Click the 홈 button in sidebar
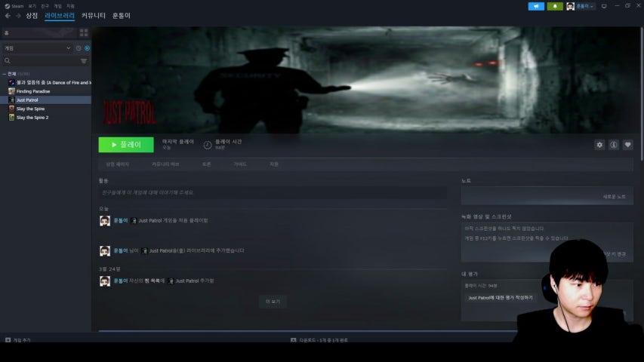 tap(39, 32)
